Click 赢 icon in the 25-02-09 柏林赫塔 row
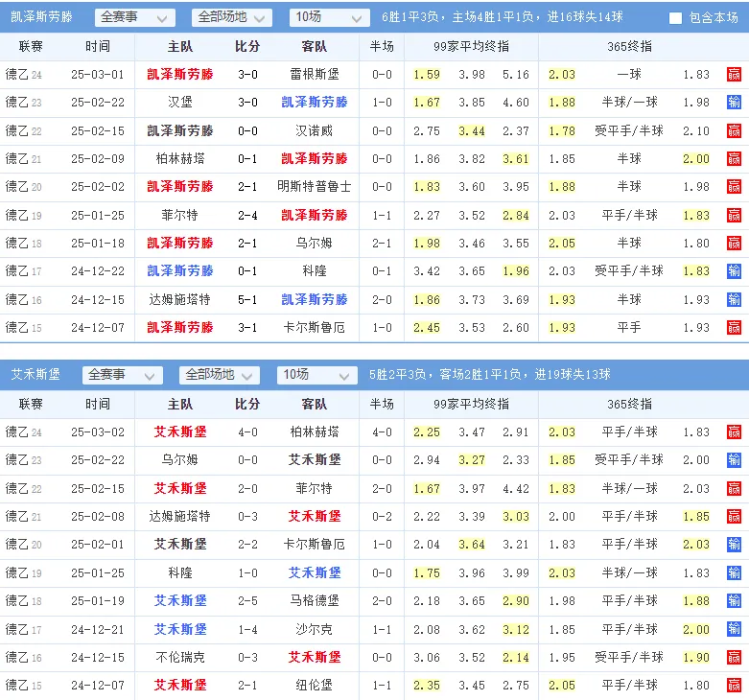The height and width of the screenshot is (700, 749). (x=734, y=158)
